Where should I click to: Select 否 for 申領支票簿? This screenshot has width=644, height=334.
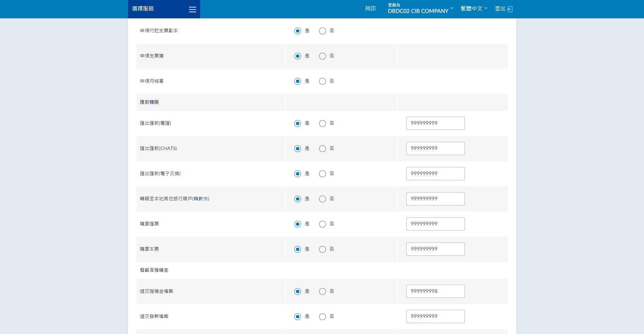click(323, 56)
